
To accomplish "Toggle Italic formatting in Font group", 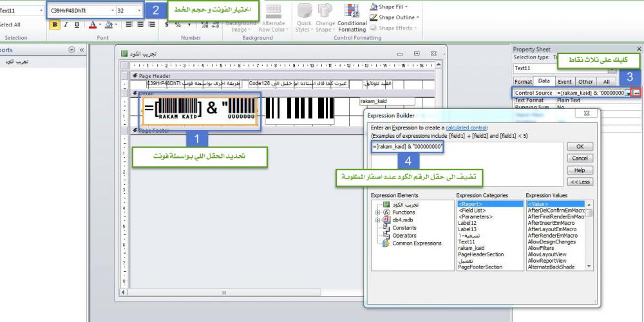I will 65,24.
